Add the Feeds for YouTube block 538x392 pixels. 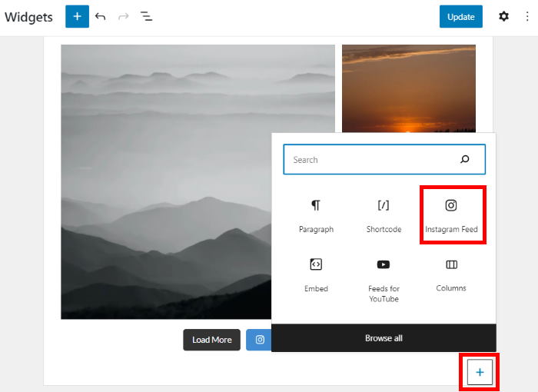pos(384,280)
